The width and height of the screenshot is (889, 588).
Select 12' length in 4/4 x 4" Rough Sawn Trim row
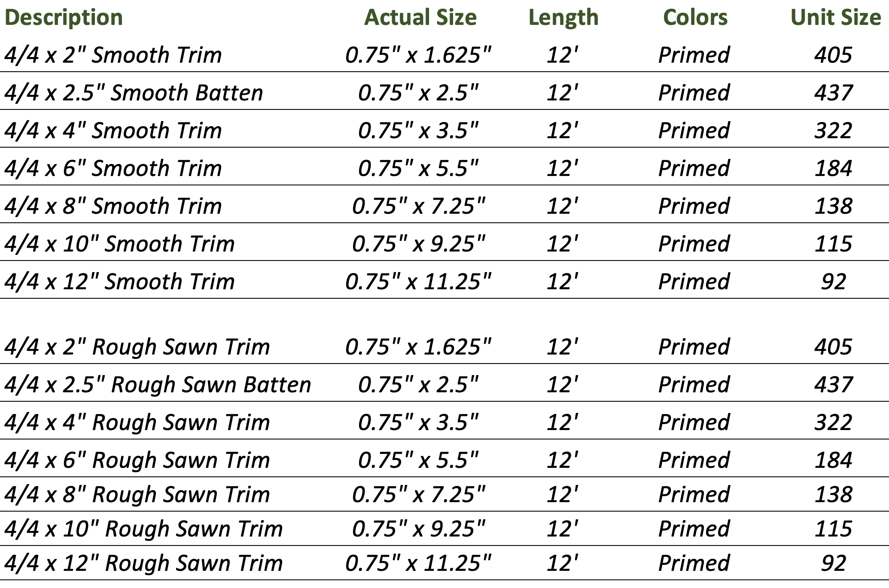[562, 422]
